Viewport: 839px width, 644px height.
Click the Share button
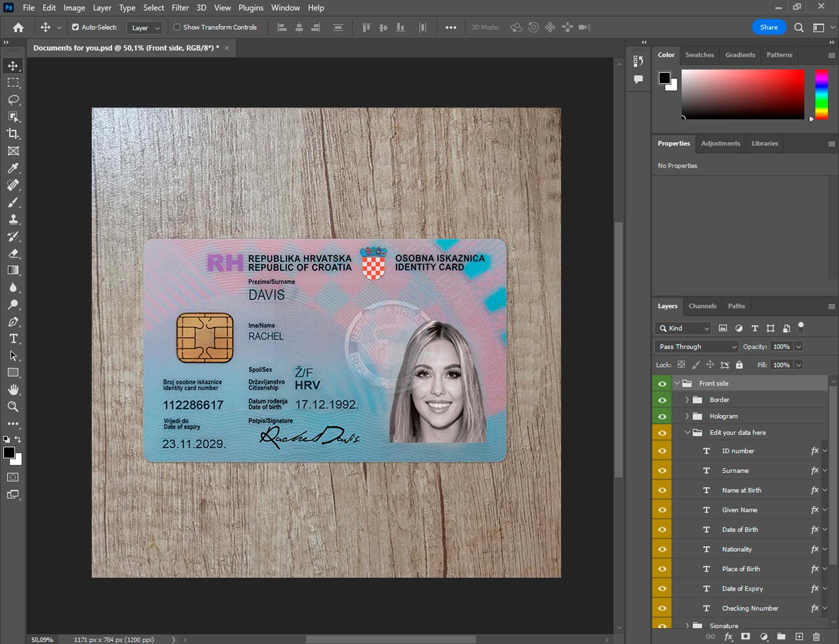point(769,27)
